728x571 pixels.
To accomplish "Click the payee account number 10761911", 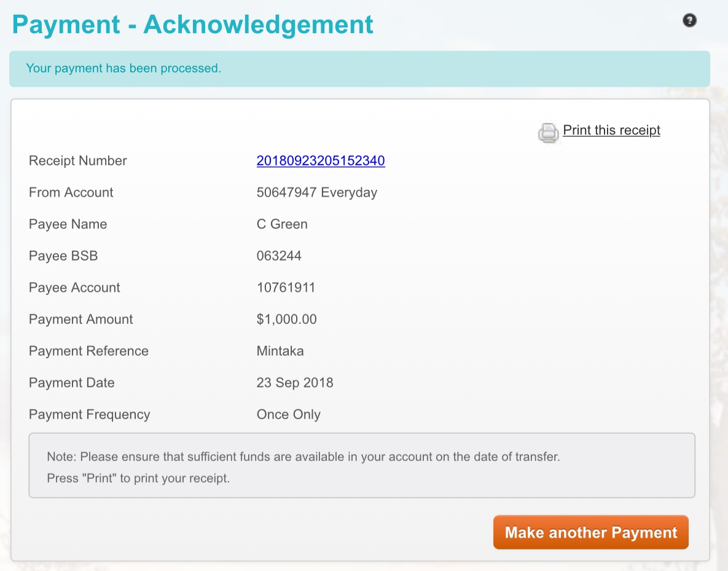I will (x=286, y=288).
